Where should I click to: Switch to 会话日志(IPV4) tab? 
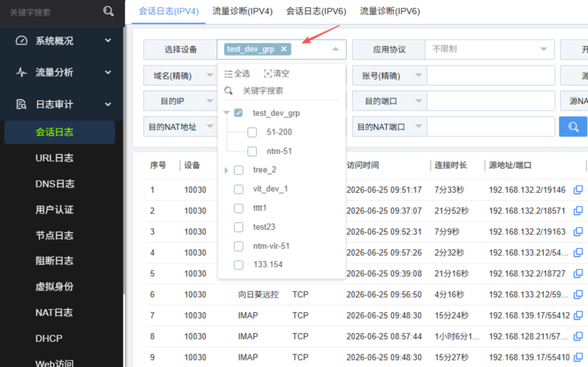coord(169,11)
